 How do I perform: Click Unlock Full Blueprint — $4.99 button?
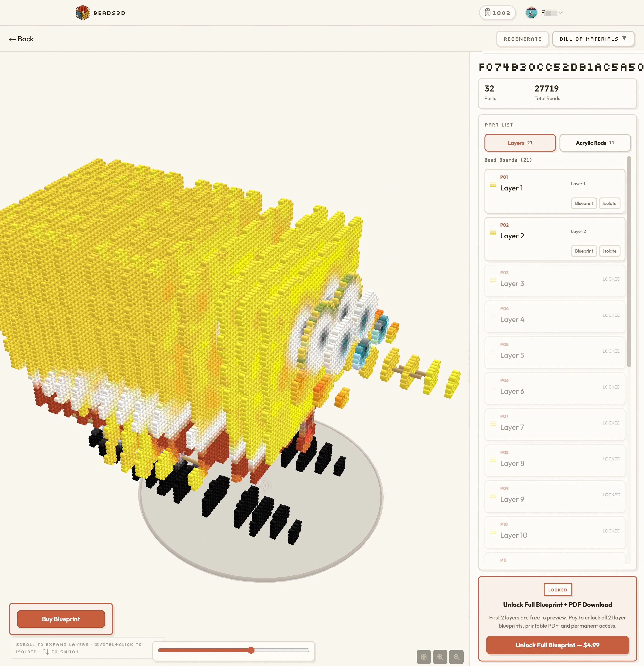pos(557,645)
